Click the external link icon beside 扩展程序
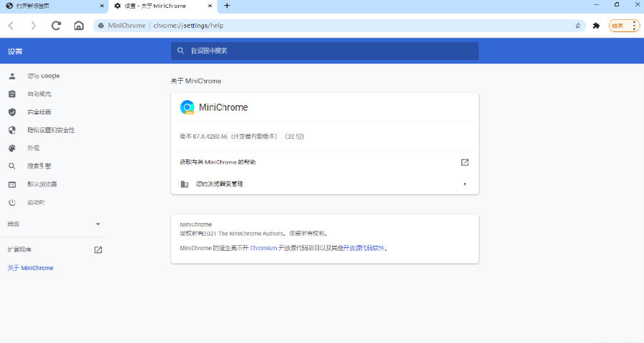The width and height of the screenshot is (644, 343). pos(98,249)
